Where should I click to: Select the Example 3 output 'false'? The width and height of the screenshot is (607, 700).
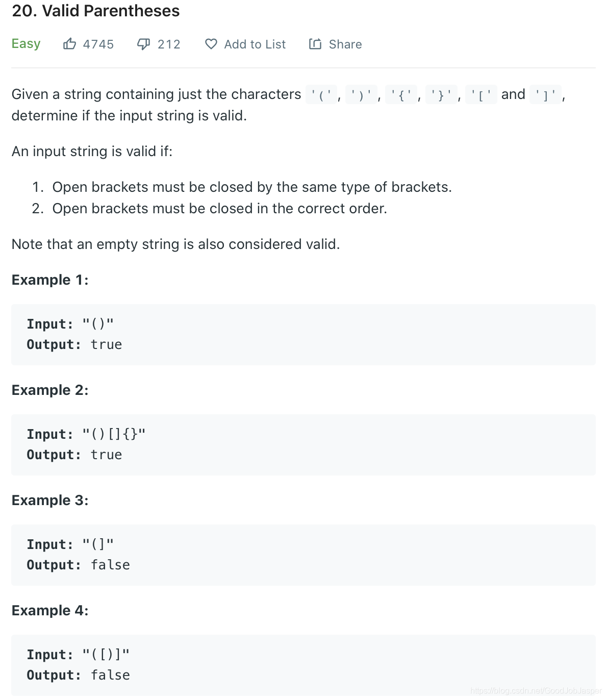click(110, 565)
